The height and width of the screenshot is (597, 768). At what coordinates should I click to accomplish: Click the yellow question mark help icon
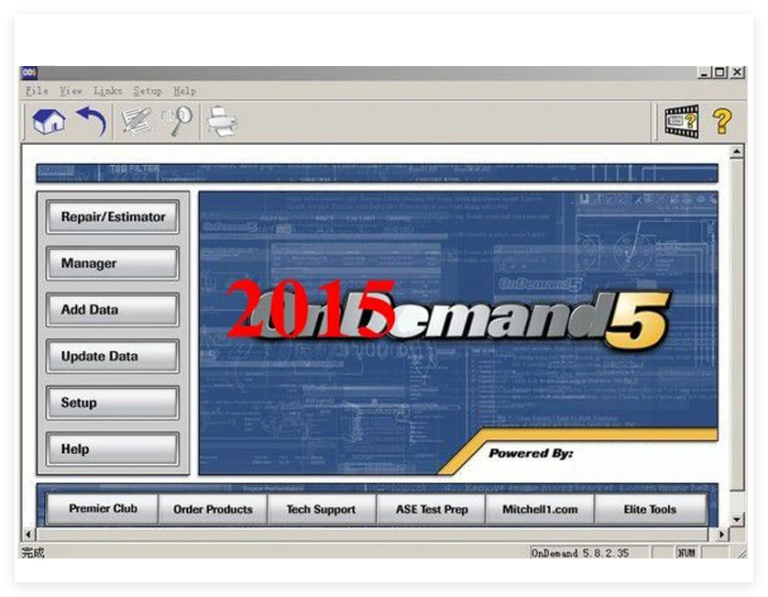click(722, 121)
